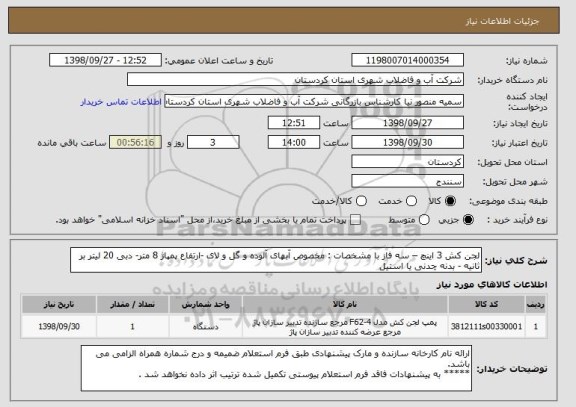Click the validity time field 14:00
Image resolution: width=576 pixels, height=407 pixels.
coord(294,142)
